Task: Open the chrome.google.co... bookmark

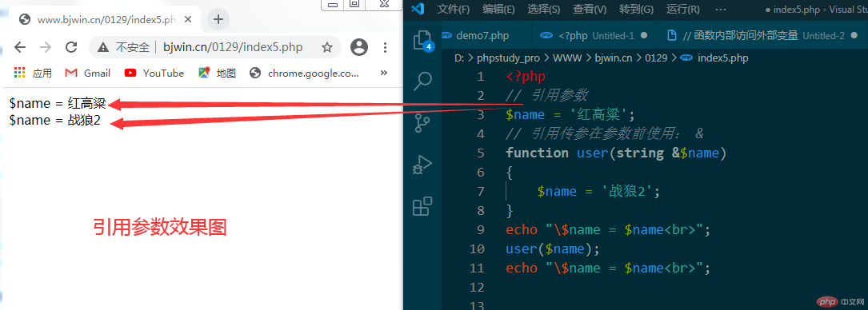Action: point(304,73)
